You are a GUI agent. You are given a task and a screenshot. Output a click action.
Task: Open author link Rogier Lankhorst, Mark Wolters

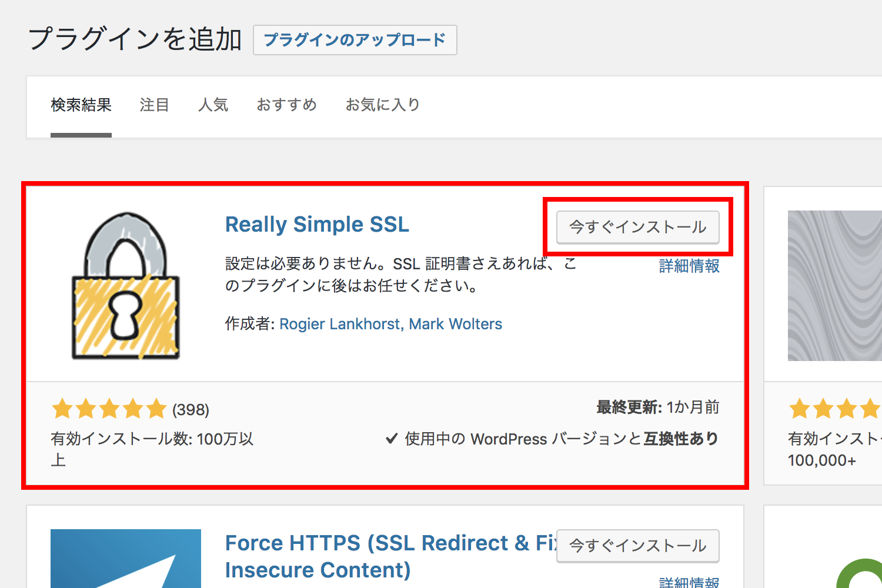click(390, 324)
